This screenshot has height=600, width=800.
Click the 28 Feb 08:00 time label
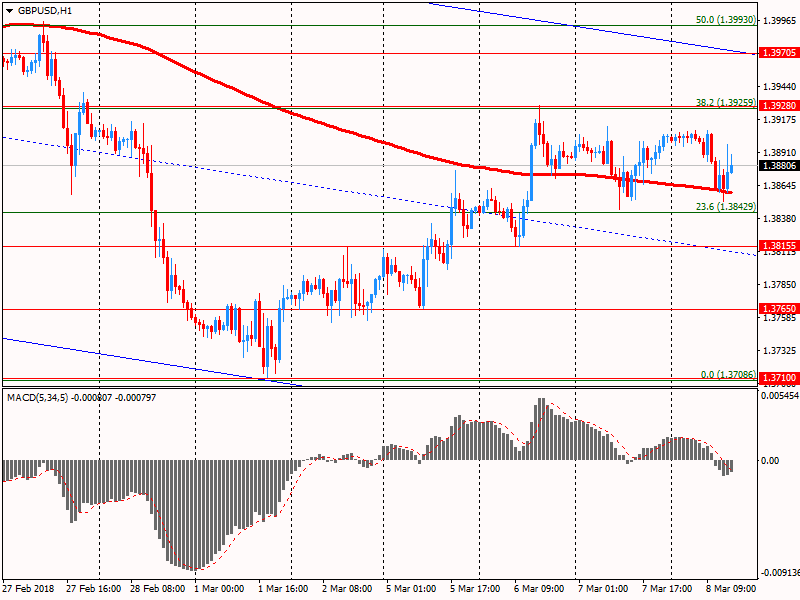(158, 588)
